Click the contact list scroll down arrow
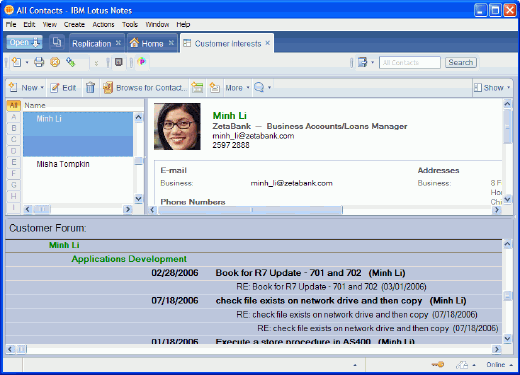 pos(139,199)
